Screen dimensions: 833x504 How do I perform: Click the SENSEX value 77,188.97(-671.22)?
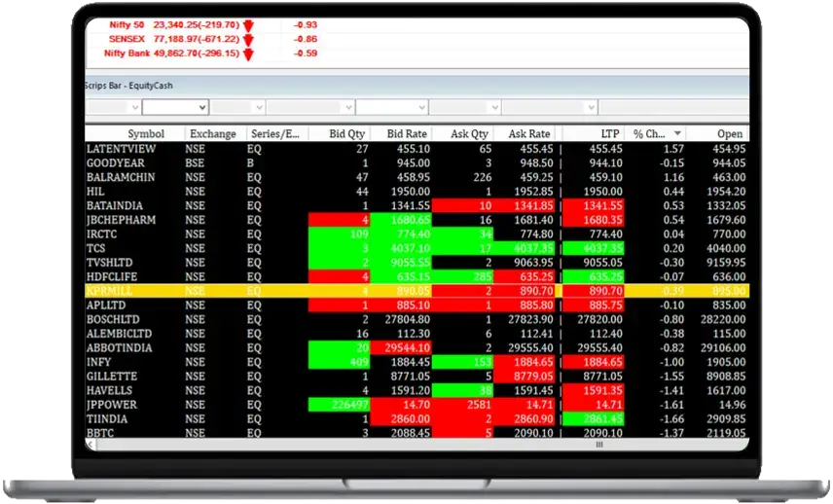(x=197, y=39)
